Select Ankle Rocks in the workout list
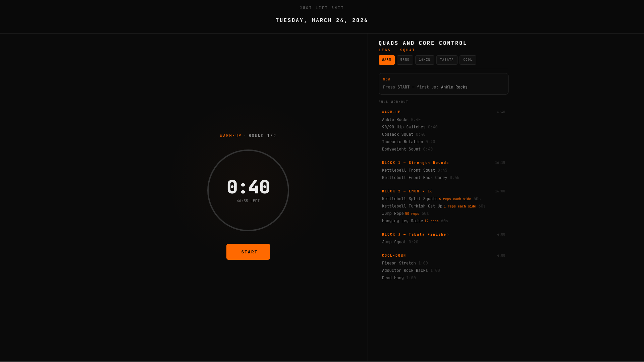644x362 pixels. [x=395, y=120]
